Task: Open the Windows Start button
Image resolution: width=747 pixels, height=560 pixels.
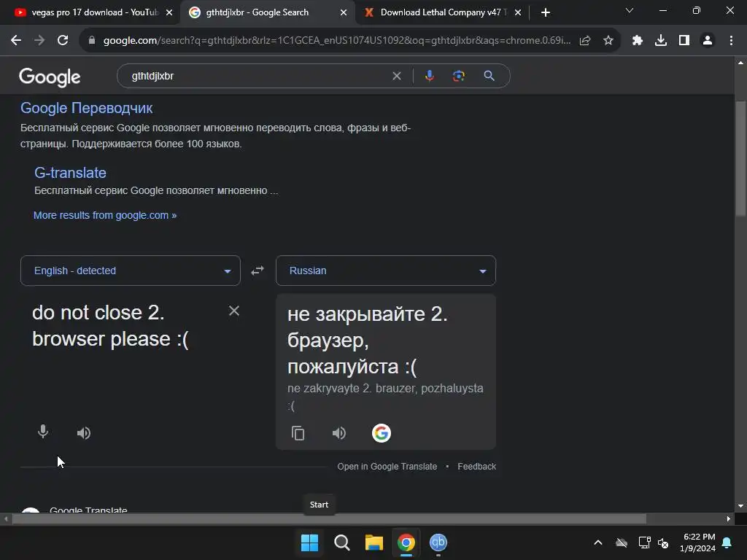Action: point(309,542)
